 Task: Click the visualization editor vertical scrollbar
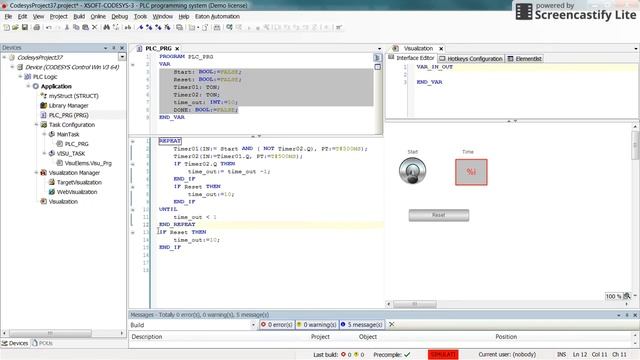635,145
